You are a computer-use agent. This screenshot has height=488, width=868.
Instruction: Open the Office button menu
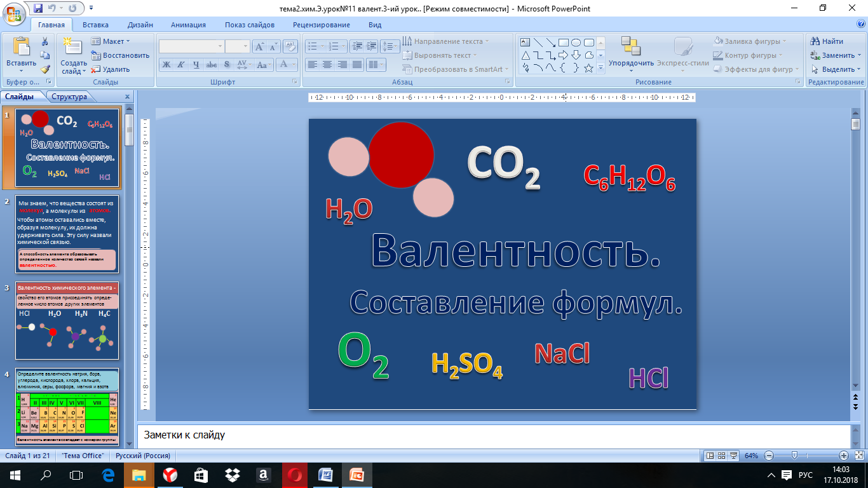pyautogui.click(x=14, y=13)
